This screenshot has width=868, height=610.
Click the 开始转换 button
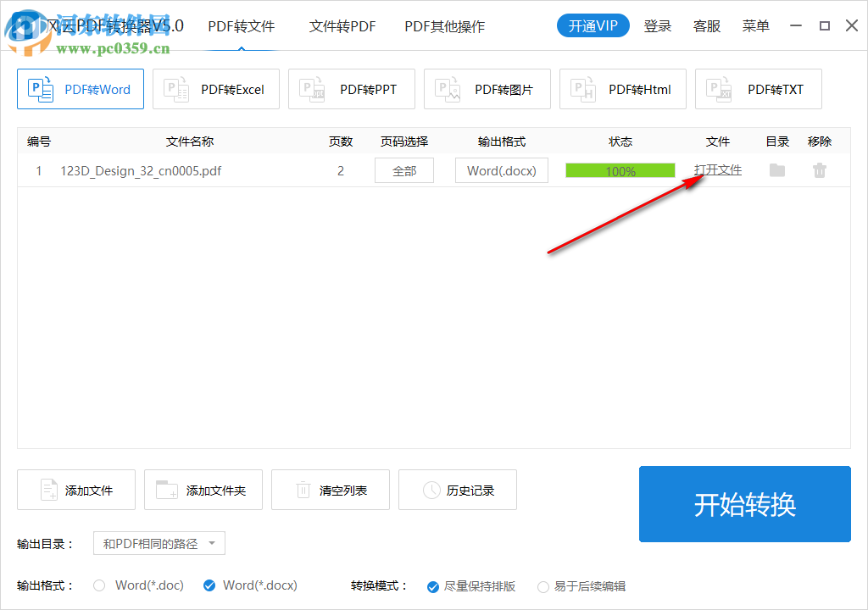(x=744, y=504)
